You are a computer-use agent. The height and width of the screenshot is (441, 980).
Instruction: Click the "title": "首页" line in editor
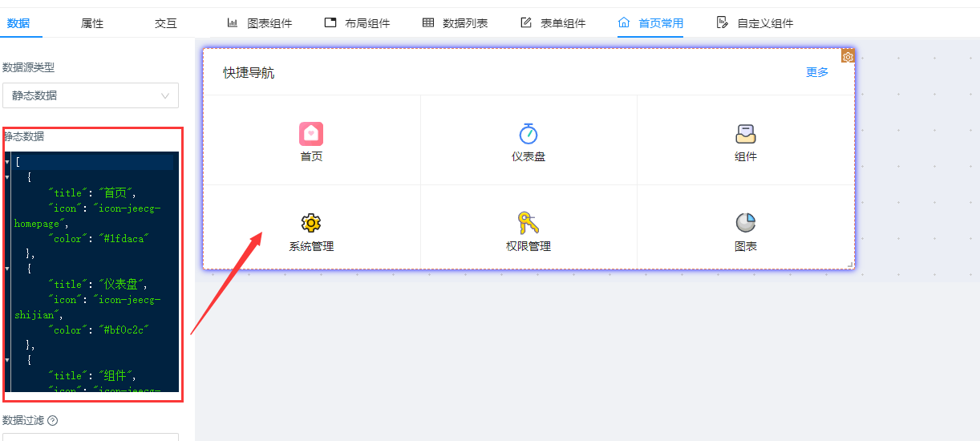pyautogui.click(x=93, y=192)
